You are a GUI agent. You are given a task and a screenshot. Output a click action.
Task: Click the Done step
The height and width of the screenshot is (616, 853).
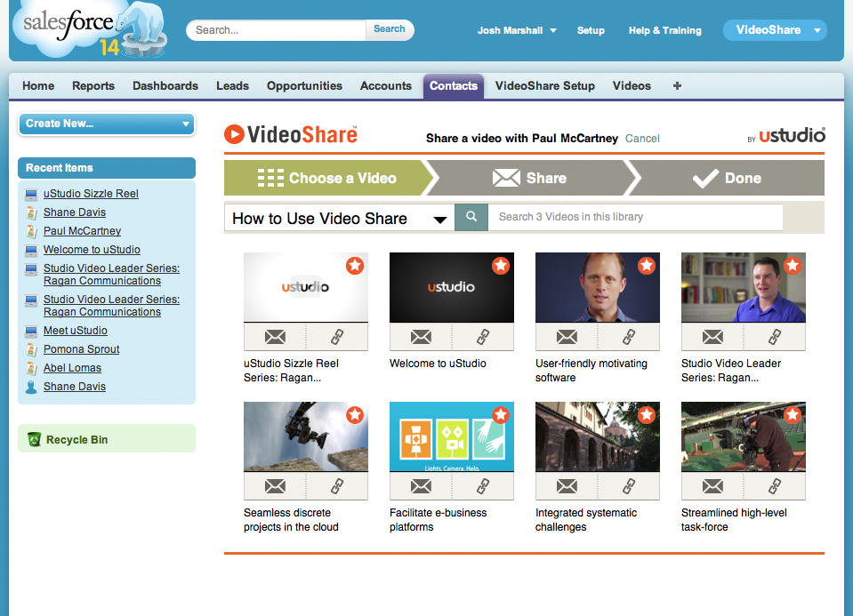[727, 178]
